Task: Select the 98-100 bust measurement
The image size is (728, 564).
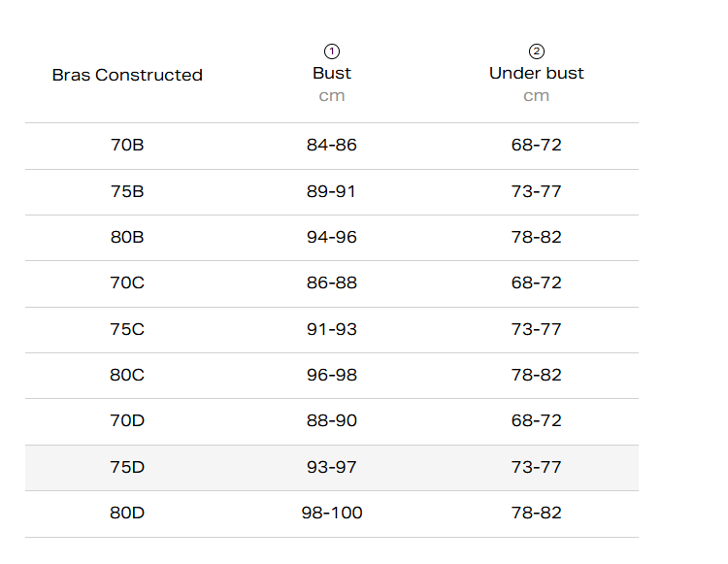Action: tap(332, 513)
